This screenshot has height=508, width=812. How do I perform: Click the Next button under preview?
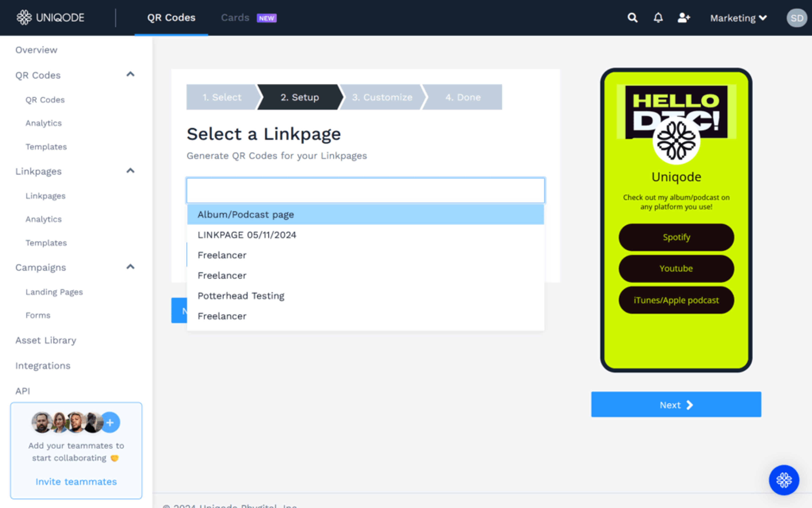[676, 404]
